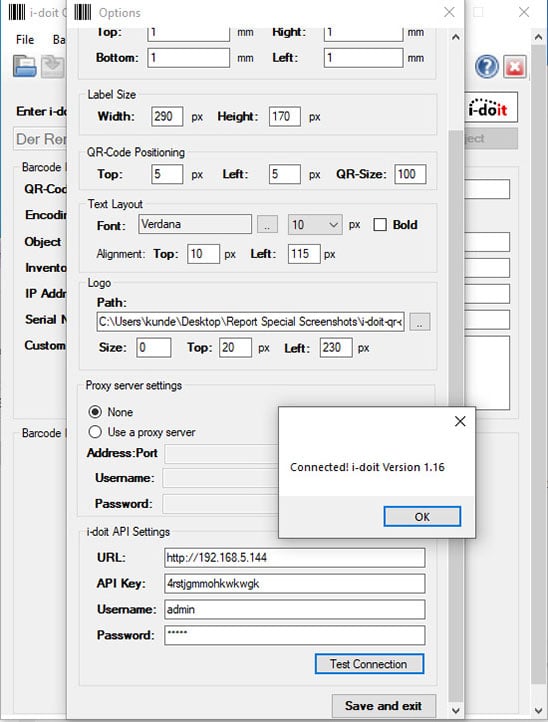The height and width of the screenshot is (722, 548).
Task: Browse for font using the button beside Verdana
Action: tap(267, 225)
